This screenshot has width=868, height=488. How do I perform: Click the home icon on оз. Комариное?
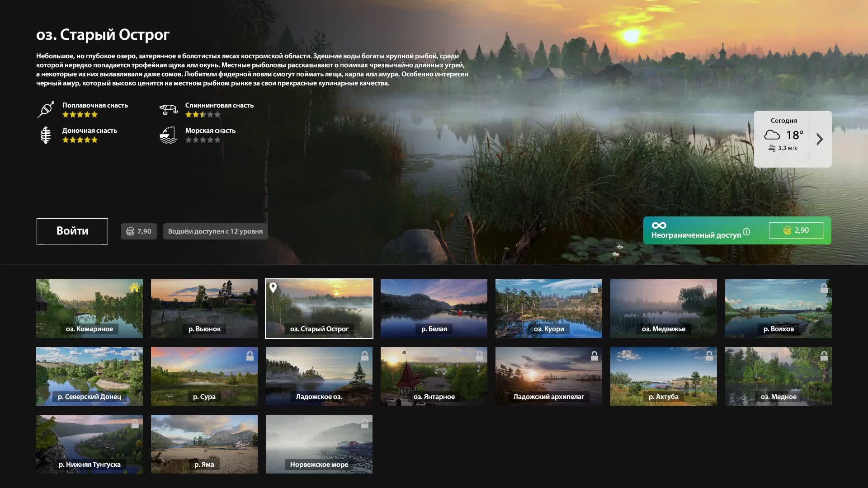click(x=134, y=288)
